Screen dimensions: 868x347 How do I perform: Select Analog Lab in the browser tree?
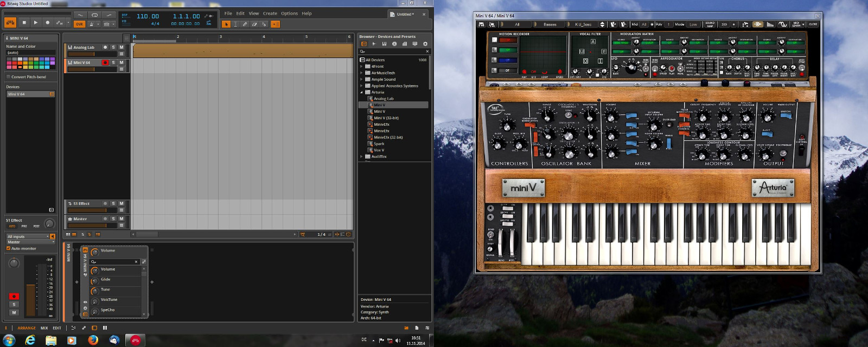click(x=384, y=99)
